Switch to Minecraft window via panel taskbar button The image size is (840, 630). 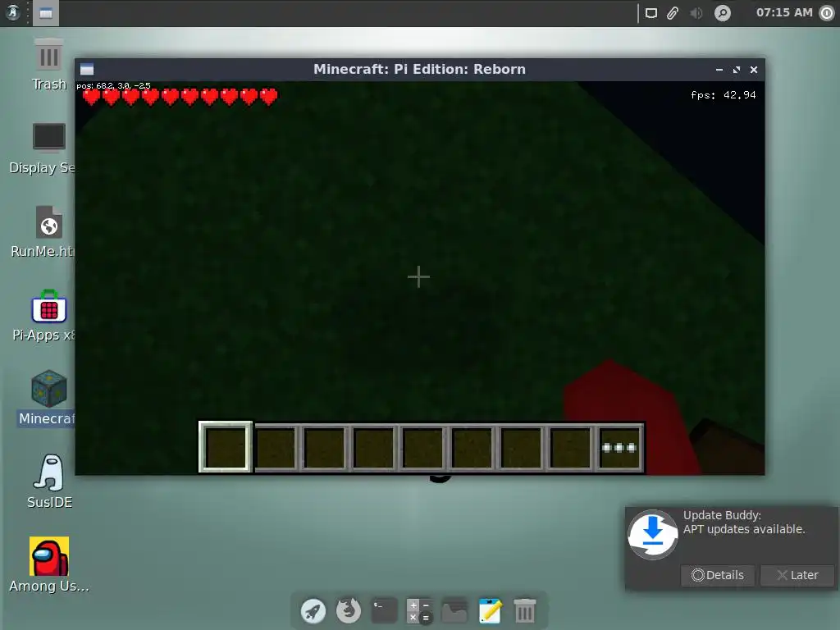pos(46,13)
